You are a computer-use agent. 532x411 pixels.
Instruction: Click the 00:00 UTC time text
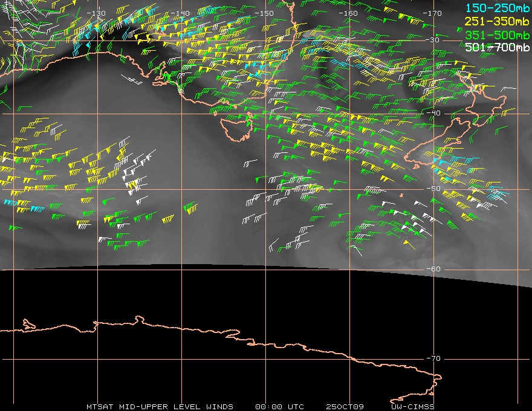tap(279, 407)
